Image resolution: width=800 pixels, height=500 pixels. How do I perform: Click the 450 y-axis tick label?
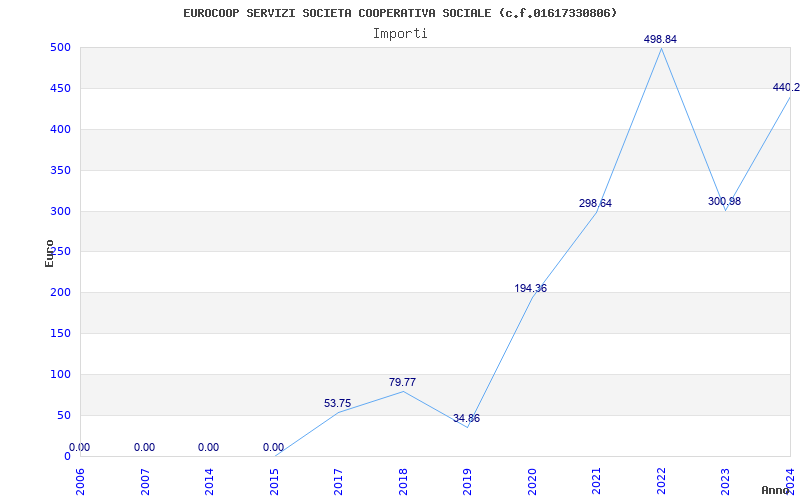(x=60, y=88)
